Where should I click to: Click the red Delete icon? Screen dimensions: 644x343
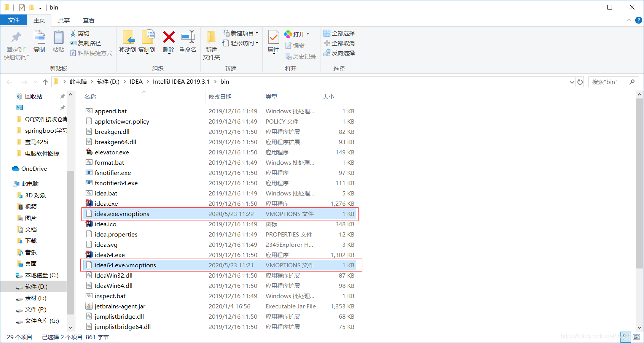[169, 37]
